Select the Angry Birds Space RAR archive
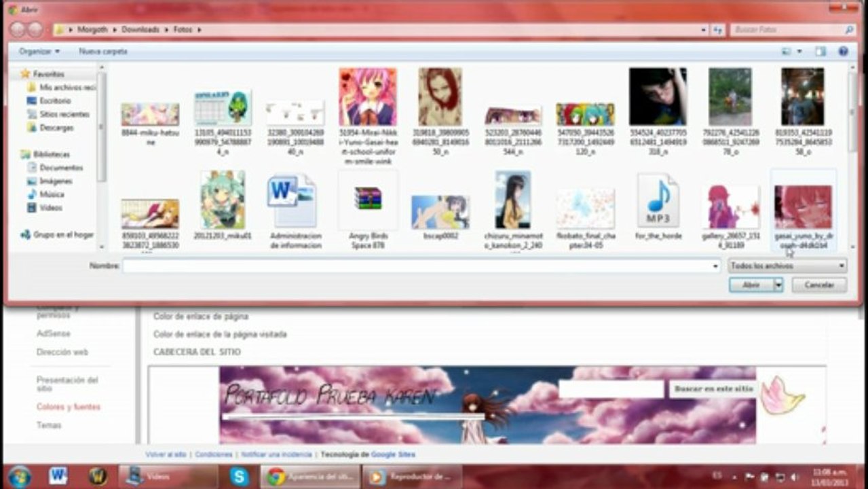The width and height of the screenshot is (868, 489). pyautogui.click(x=368, y=211)
